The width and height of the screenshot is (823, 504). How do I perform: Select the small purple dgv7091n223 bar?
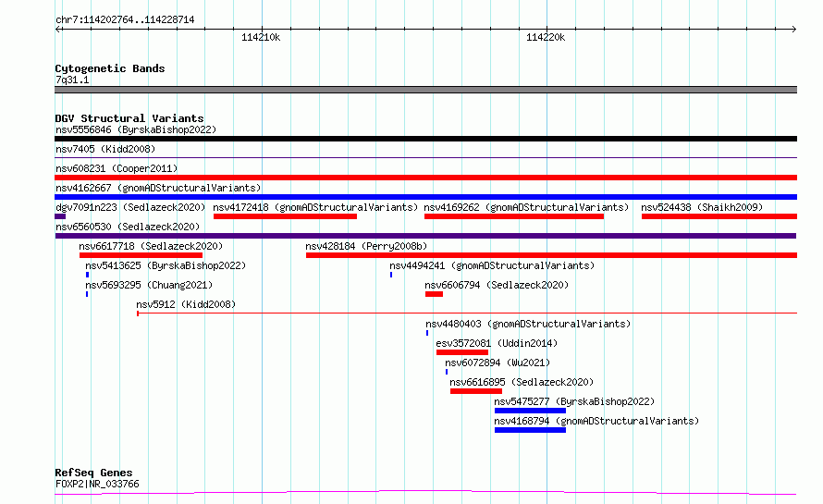tap(60, 216)
